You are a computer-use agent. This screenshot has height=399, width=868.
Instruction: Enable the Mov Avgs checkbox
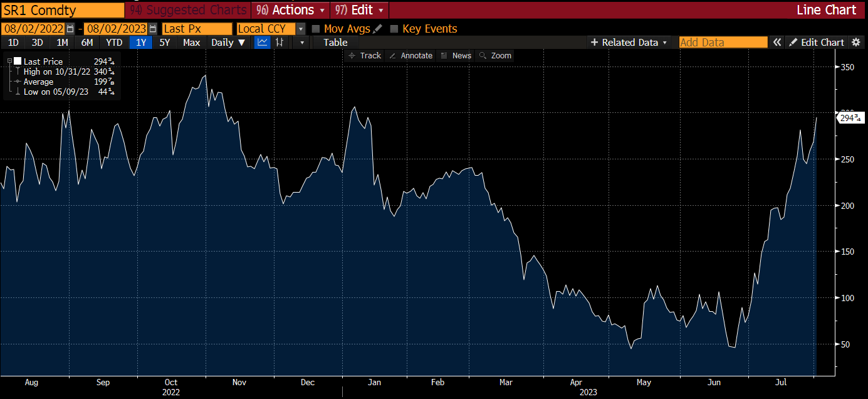click(x=315, y=28)
